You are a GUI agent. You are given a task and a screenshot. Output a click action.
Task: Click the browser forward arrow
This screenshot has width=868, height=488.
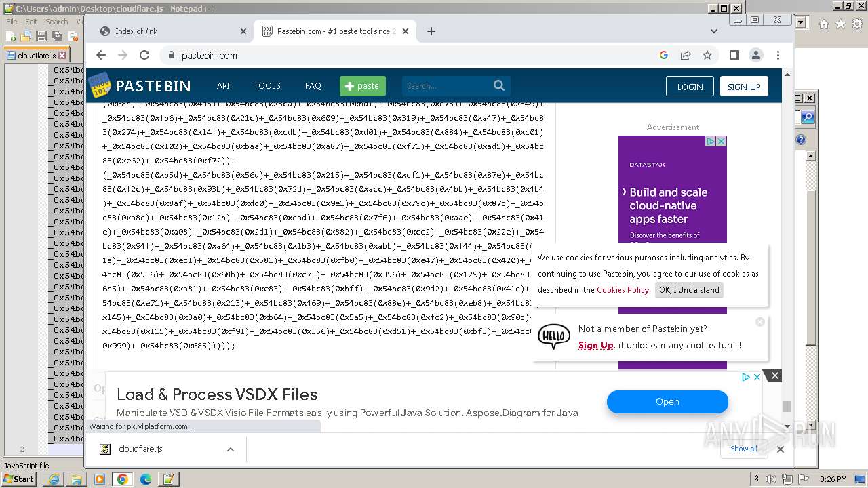(123, 55)
